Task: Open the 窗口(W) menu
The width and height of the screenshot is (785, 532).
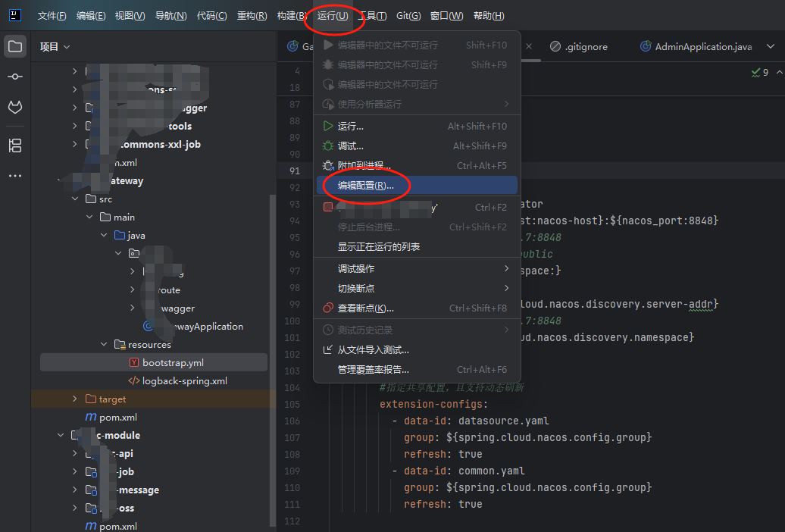Action: pyautogui.click(x=446, y=15)
